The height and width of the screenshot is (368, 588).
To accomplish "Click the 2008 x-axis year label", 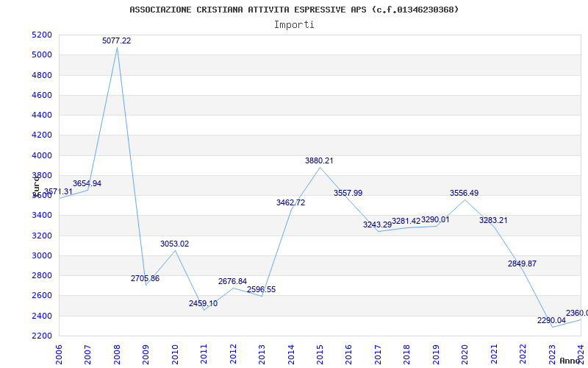I will [x=117, y=354].
